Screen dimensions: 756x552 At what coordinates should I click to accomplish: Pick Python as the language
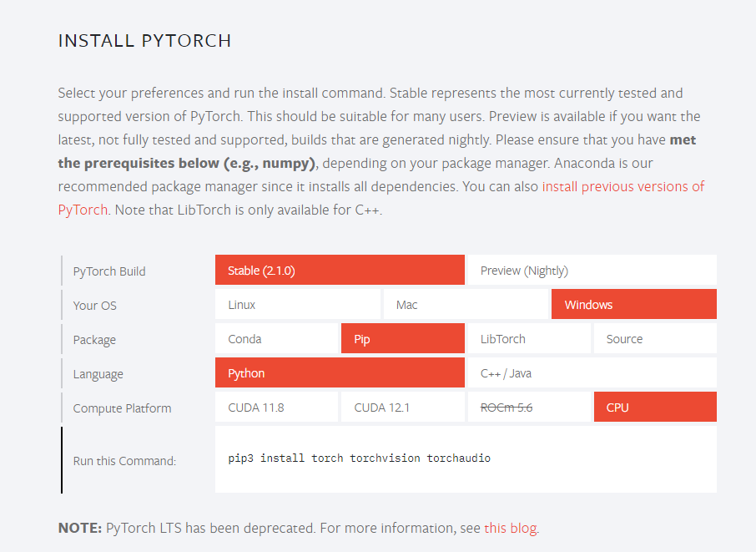tap(339, 373)
